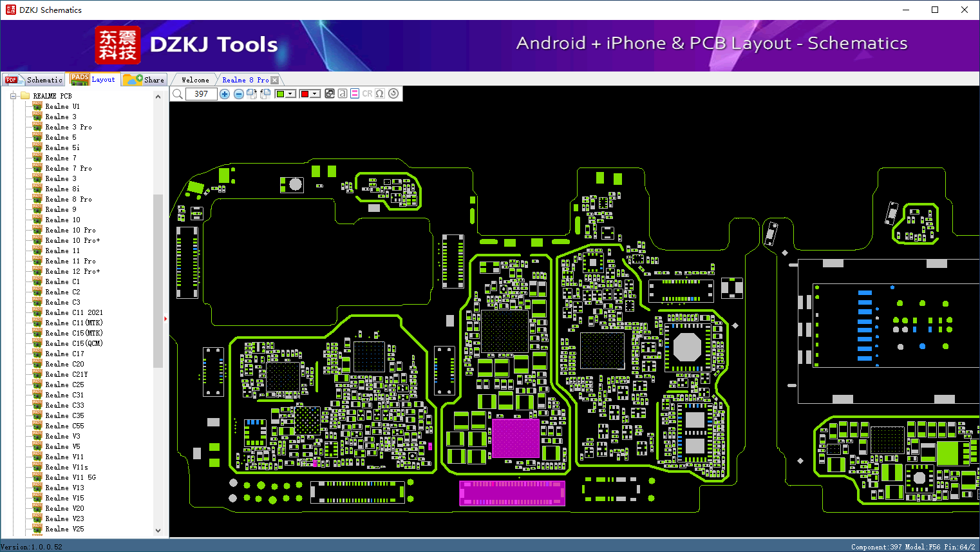980x552 pixels.
Task: Select the magenta highlighted square chip on the board
Action: coord(516,439)
